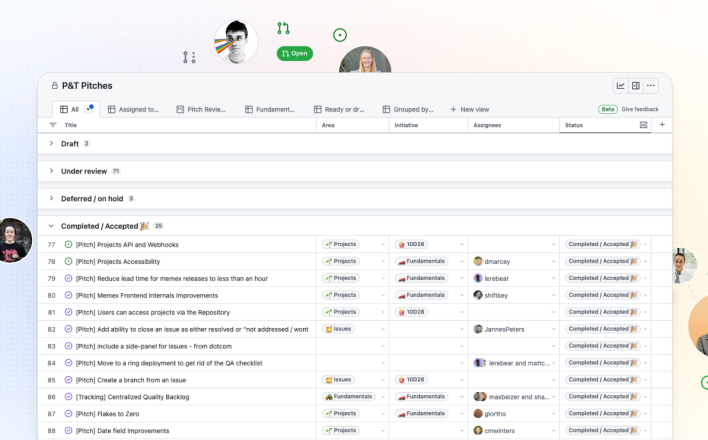Click the pull request icon above Open badge
Viewport: 708px width, 440px height.
coord(284,28)
